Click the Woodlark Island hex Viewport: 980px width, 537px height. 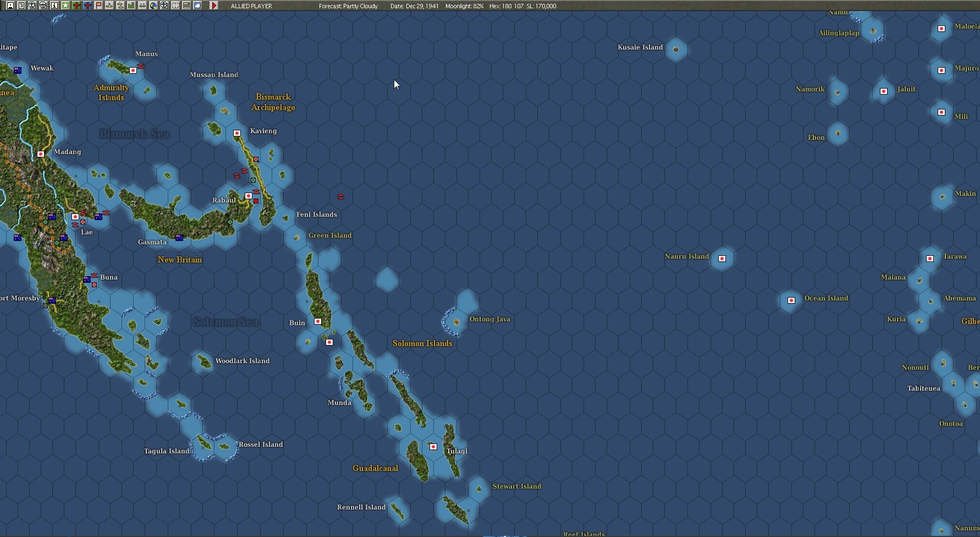click(203, 362)
